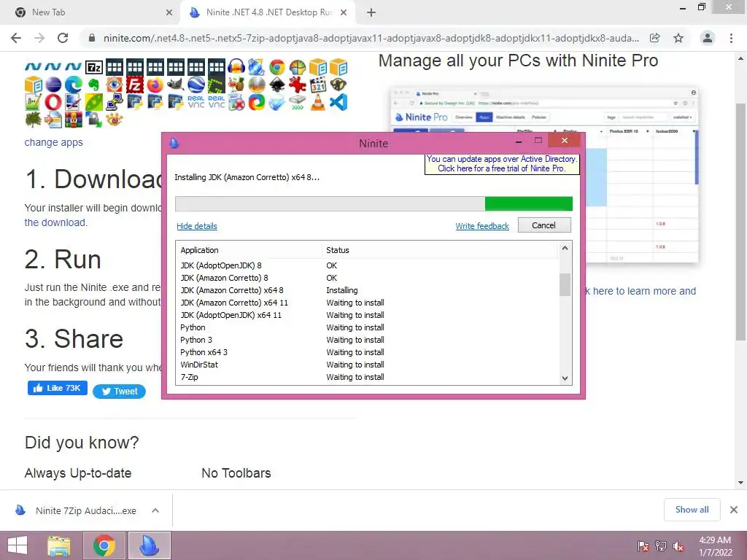The height and width of the screenshot is (560, 747).
Task: Close the downloads bar
Action: coord(734,510)
